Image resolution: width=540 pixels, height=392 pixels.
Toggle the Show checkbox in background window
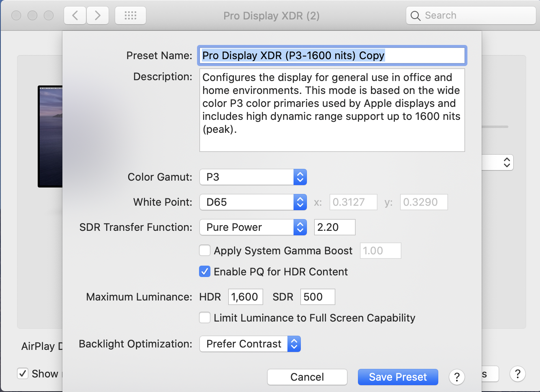tap(23, 373)
